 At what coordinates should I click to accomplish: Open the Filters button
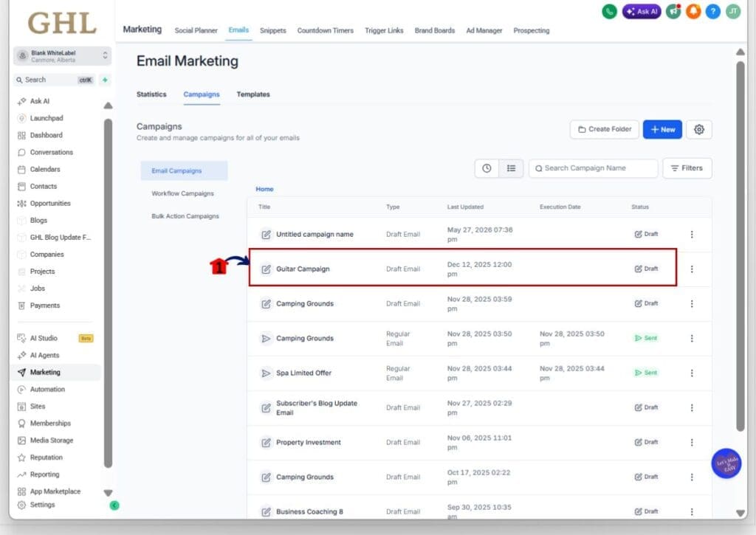pyautogui.click(x=687, y=168)
